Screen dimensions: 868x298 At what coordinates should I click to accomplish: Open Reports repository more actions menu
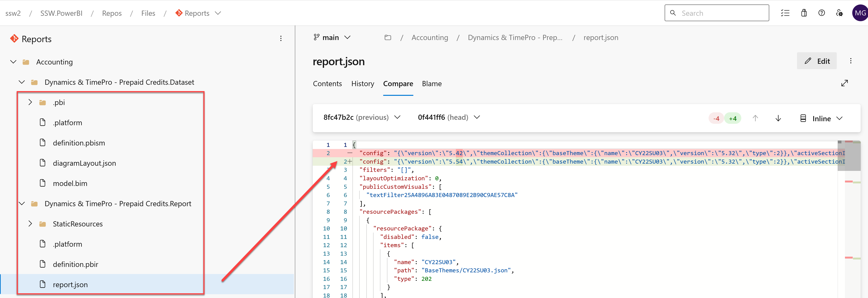pyautogui.click(x=281, y=39)
